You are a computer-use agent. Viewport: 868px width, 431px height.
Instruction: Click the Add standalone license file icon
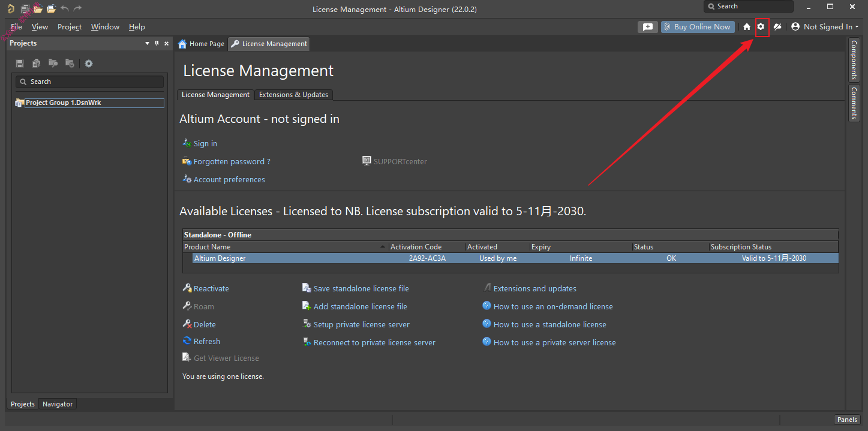(307, 306)
